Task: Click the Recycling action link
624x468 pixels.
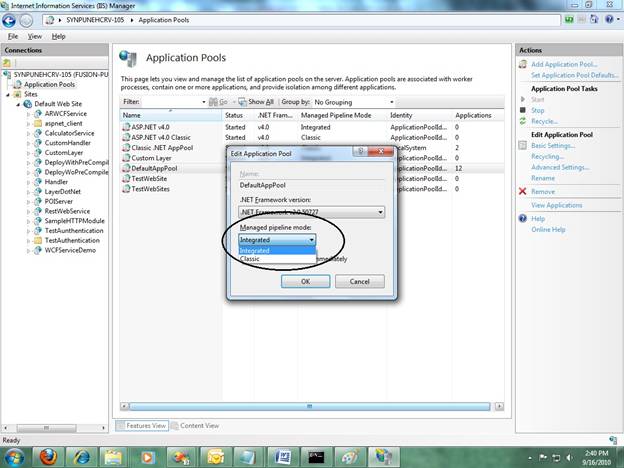Action: (x=547, y=156)
